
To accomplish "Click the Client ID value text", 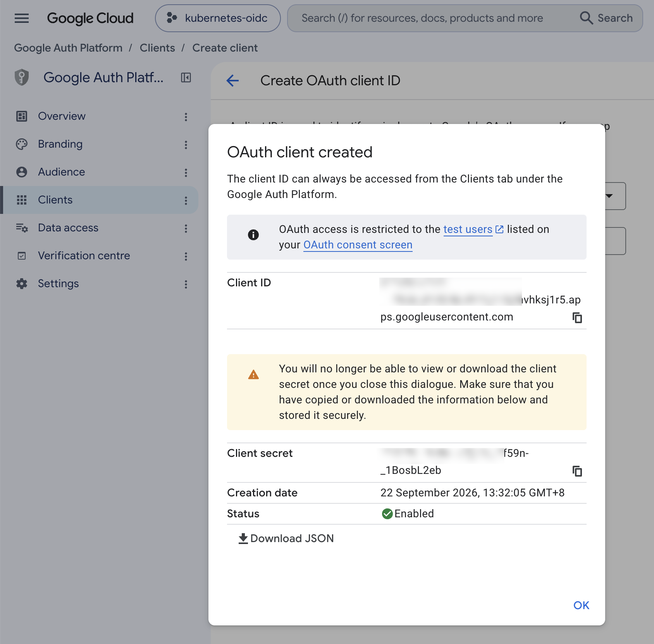I will pyautogui.click(x=480, y=300).
